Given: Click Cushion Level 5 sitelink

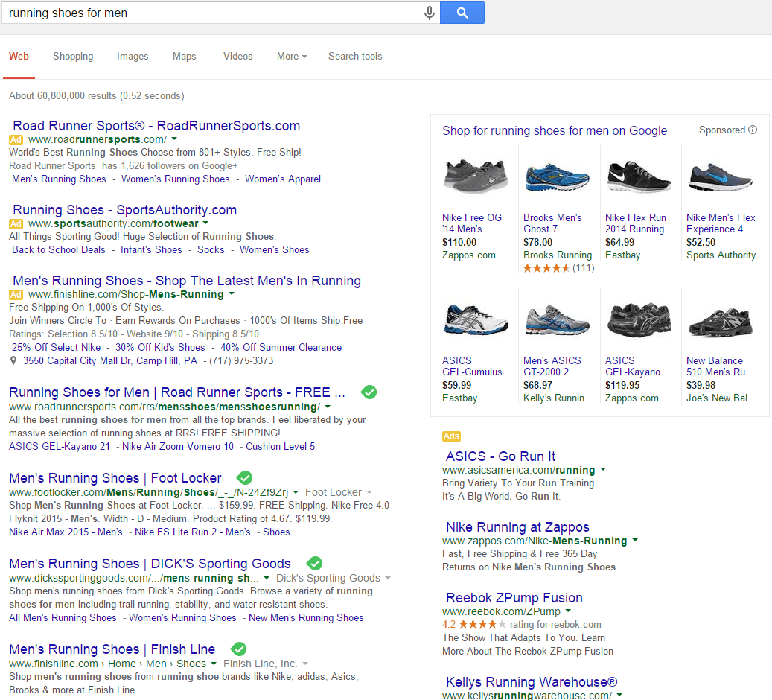Looking at the screenshot, I should [280, 446].
